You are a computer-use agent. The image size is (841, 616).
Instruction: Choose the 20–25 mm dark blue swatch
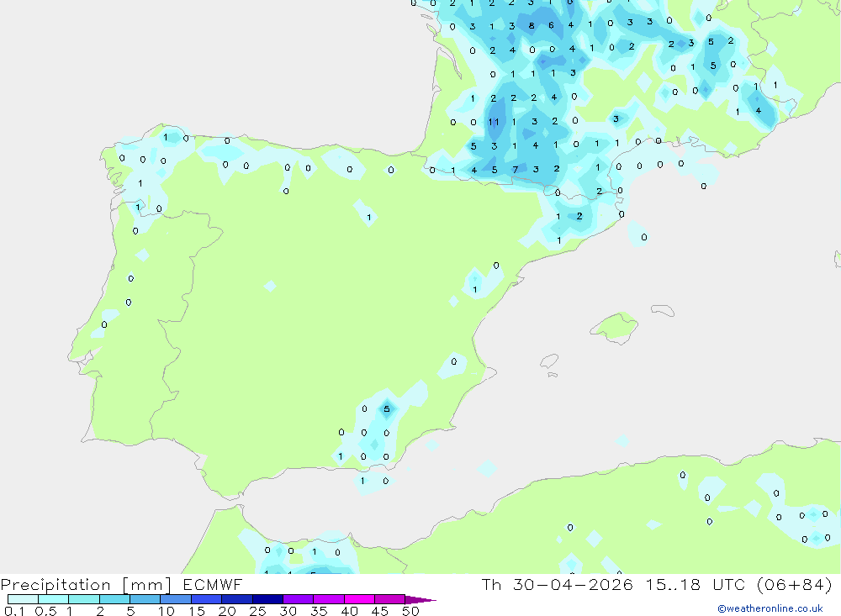(237, 599)
